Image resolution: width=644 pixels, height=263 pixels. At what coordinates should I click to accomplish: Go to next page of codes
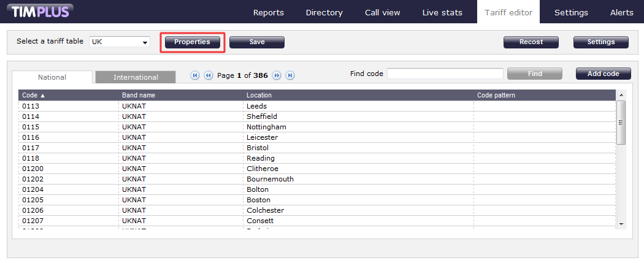tap(277, 75)
